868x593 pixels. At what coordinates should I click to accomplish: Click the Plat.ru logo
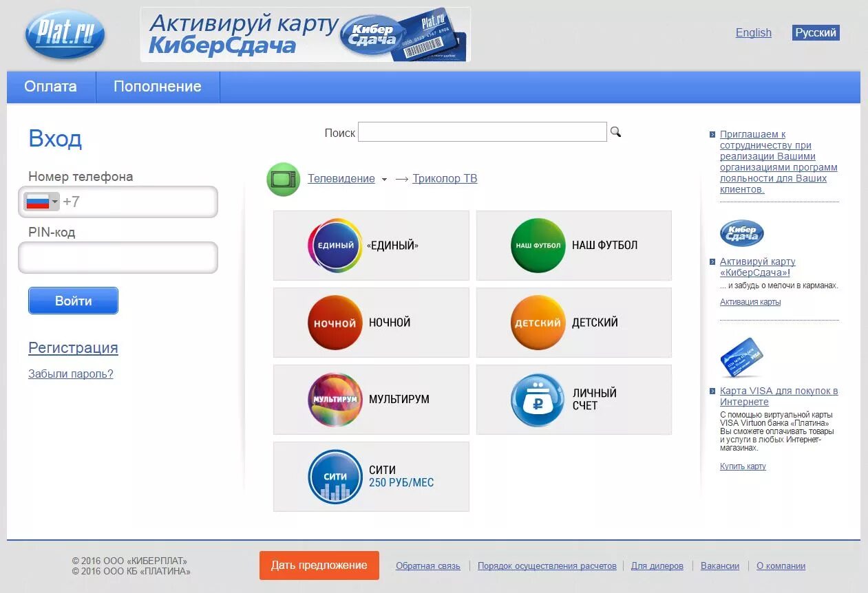click(x=65, y=34)
